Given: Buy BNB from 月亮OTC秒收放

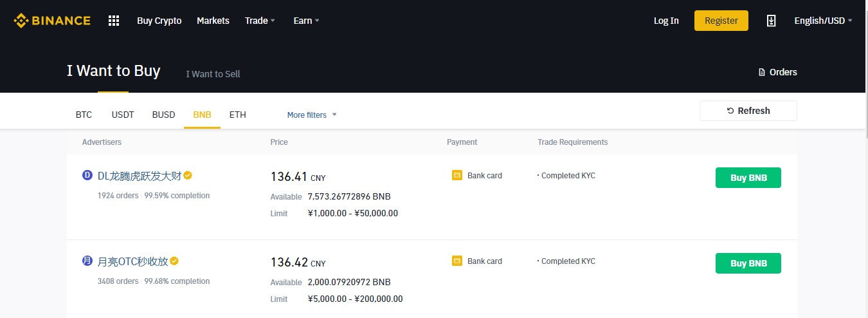Looking at the screenshot, I should [x=748, y=263].
